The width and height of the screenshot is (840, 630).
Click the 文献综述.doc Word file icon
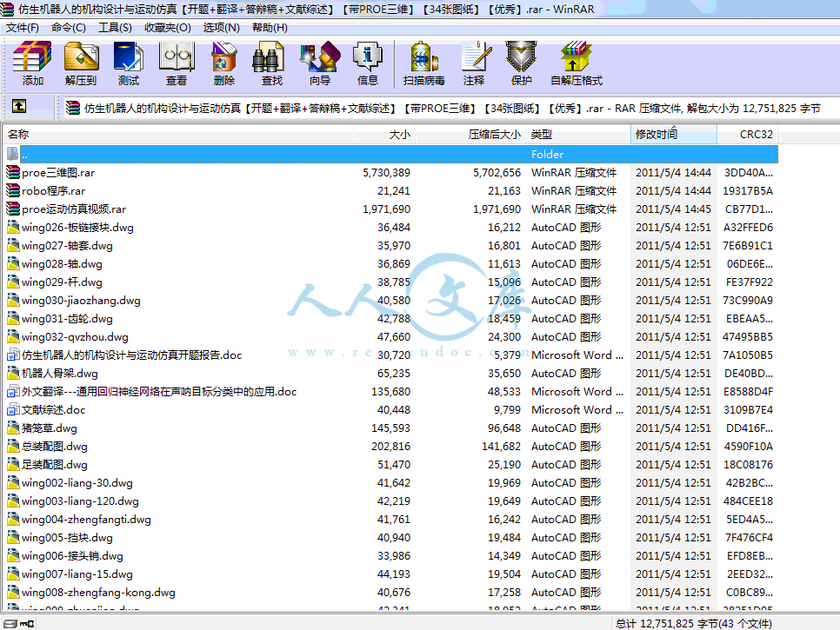coord(13,410)
